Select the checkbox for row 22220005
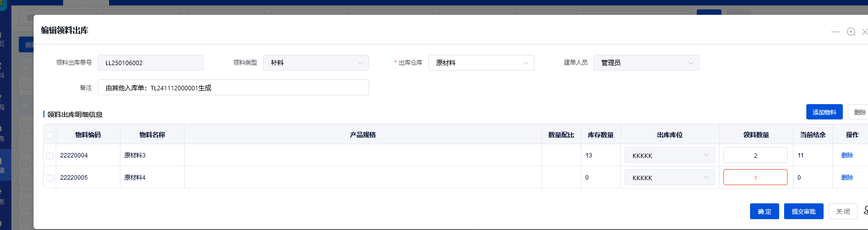The image size is (868, 230). click(x=50, y=178)
